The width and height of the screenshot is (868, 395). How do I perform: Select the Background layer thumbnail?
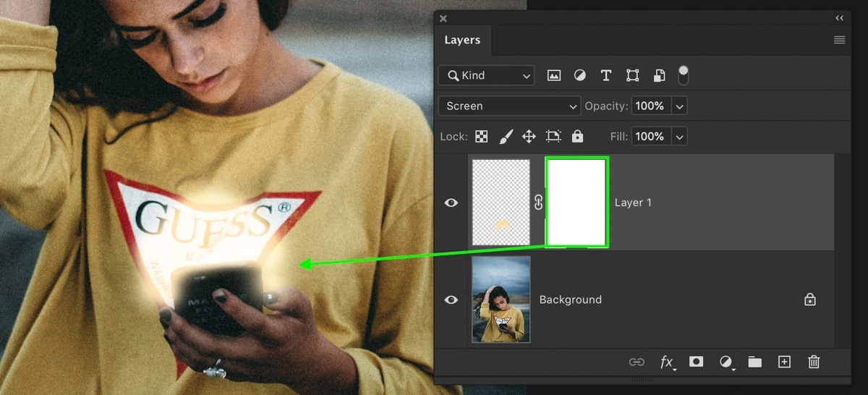[501, 300]
